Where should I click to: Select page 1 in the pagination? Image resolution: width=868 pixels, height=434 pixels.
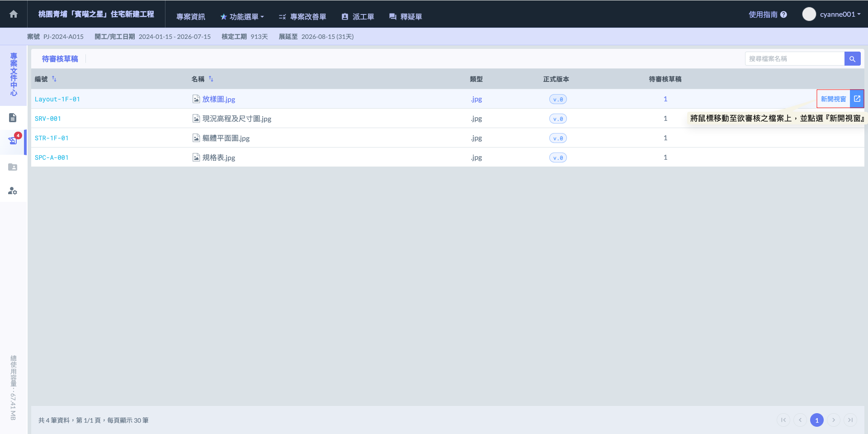click(x=816, y=420)
